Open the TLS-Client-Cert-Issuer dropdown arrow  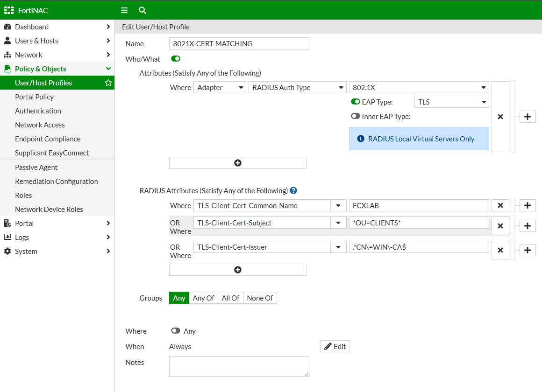(338, 247)
